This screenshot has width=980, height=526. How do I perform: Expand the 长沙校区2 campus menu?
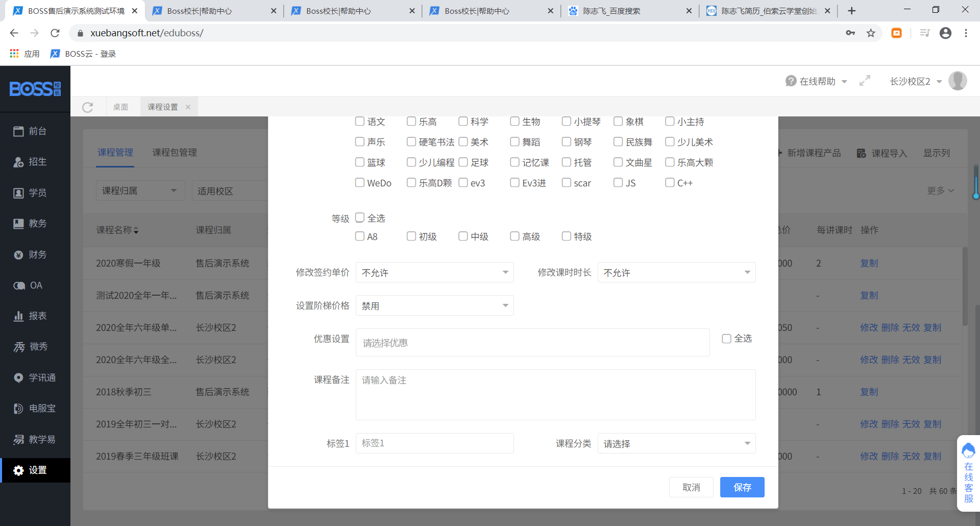coord(939,82)
